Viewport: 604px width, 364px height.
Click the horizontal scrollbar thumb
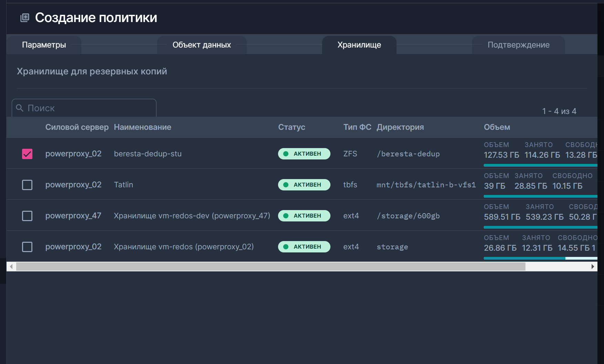[270, 267]
